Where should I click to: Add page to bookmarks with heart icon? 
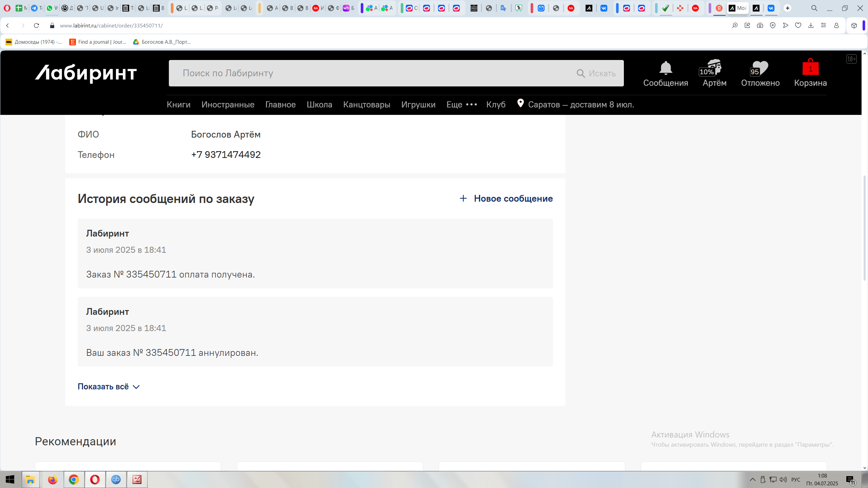(x=798, y=25)
